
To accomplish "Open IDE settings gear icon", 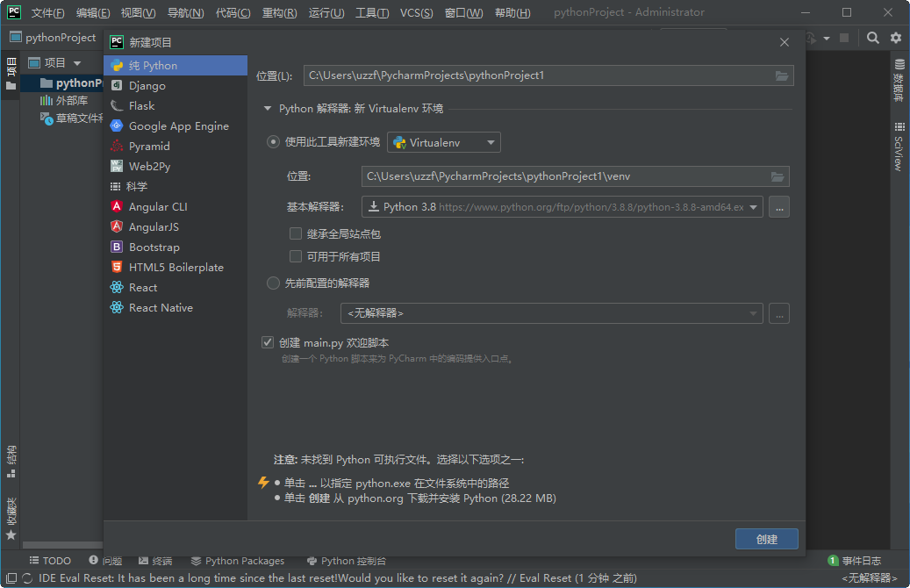I will (x=896, y=38).
